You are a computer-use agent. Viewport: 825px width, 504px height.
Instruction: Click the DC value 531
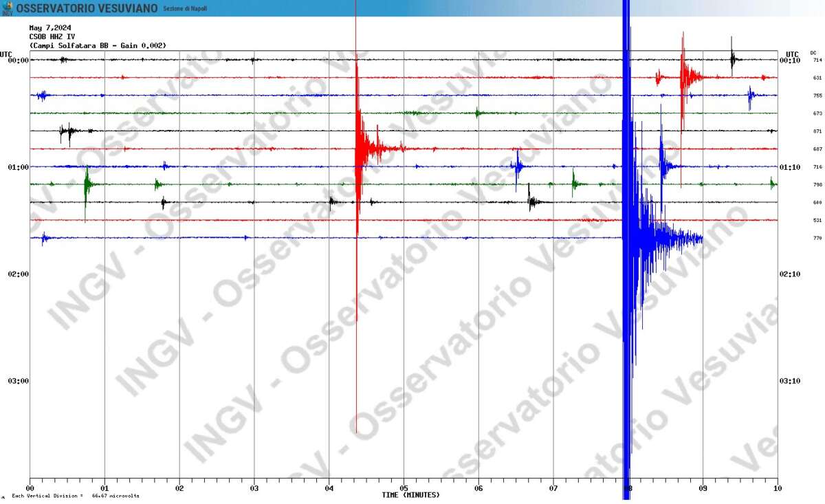tap(817, 221)
